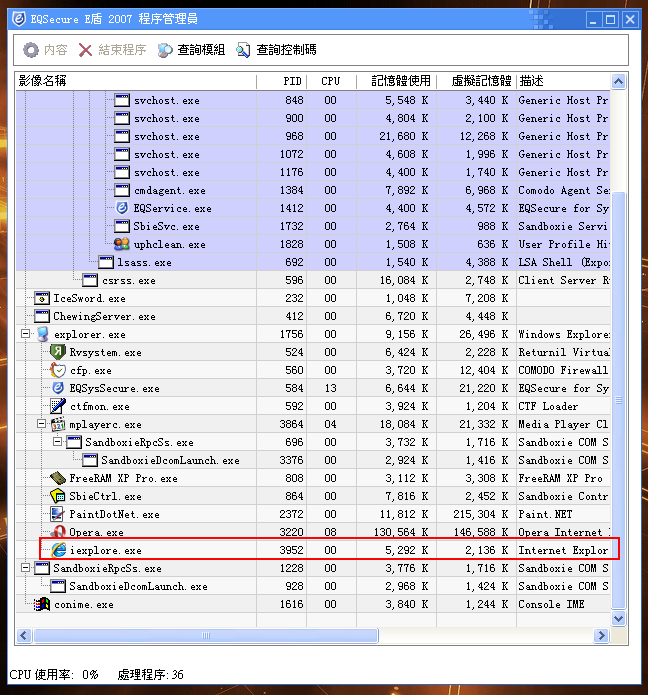Click the cmdagent.exe window icon
Image resolution: width=648 pixels, height=695 pixels.
click(x=122, y=190)
